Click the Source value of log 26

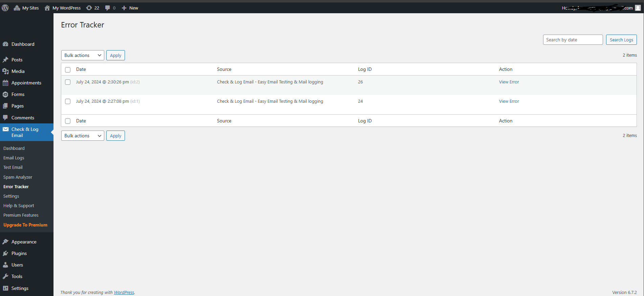click(270, 82)
